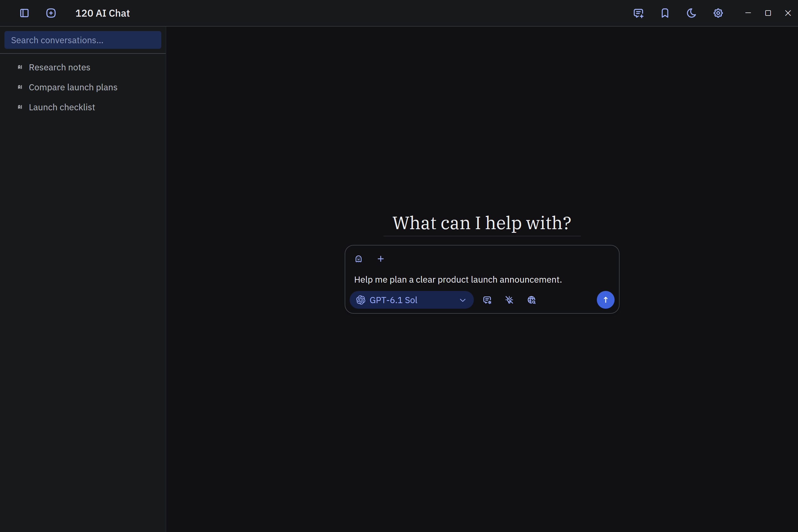
Task: Open the bookmarks icon
Action: [x=665, y=13]
